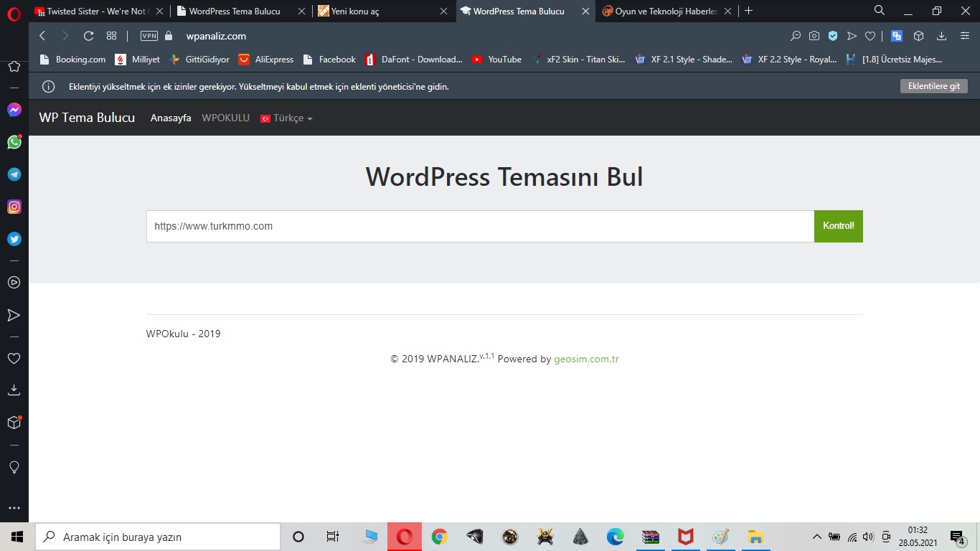980x551 pixels.
Task: Show hidden system tray icons
Action: coord(816,537)
